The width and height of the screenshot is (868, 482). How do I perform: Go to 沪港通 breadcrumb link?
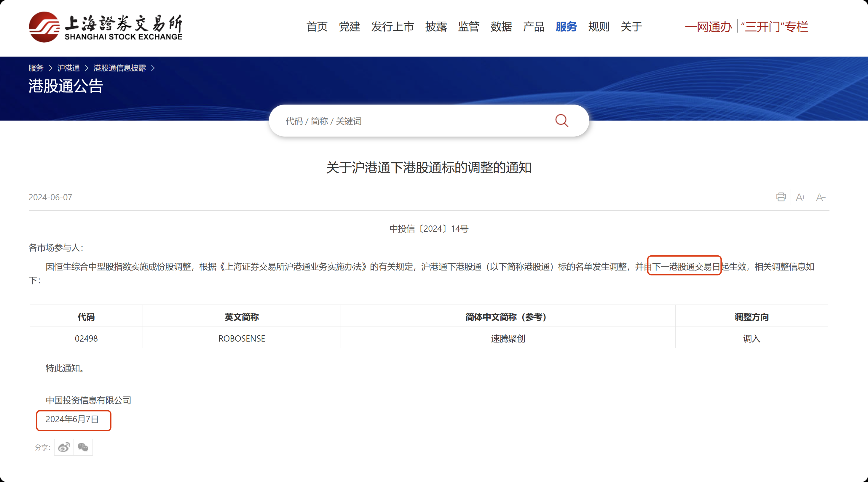pos(68,68)
